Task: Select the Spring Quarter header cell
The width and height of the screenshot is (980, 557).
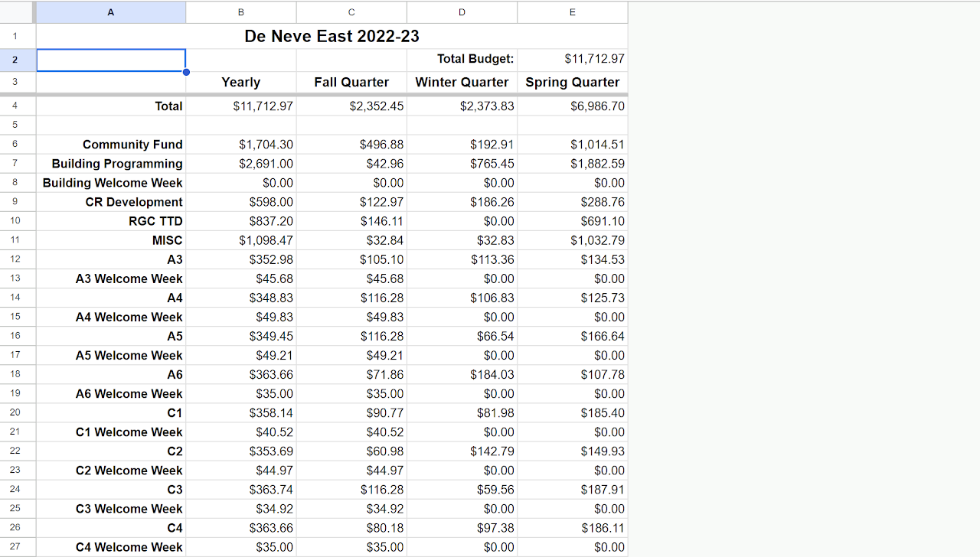Action: click(x=572, y=82)
